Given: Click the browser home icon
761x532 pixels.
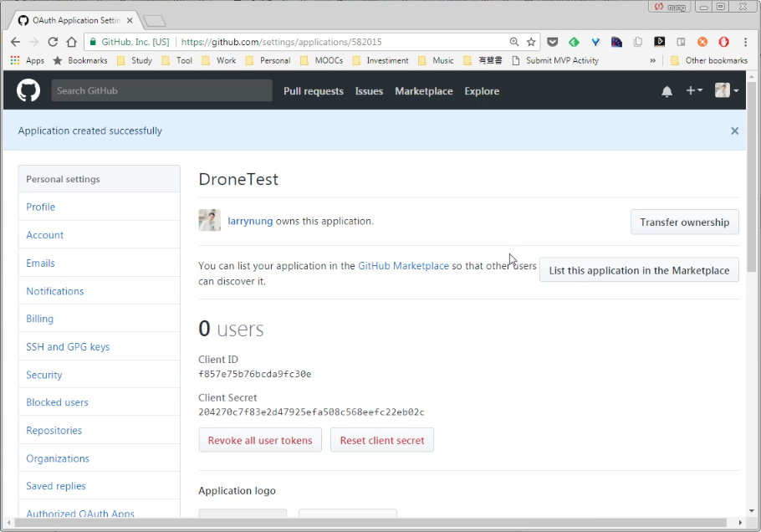Looking at the screenshot, I should point(71,42).
